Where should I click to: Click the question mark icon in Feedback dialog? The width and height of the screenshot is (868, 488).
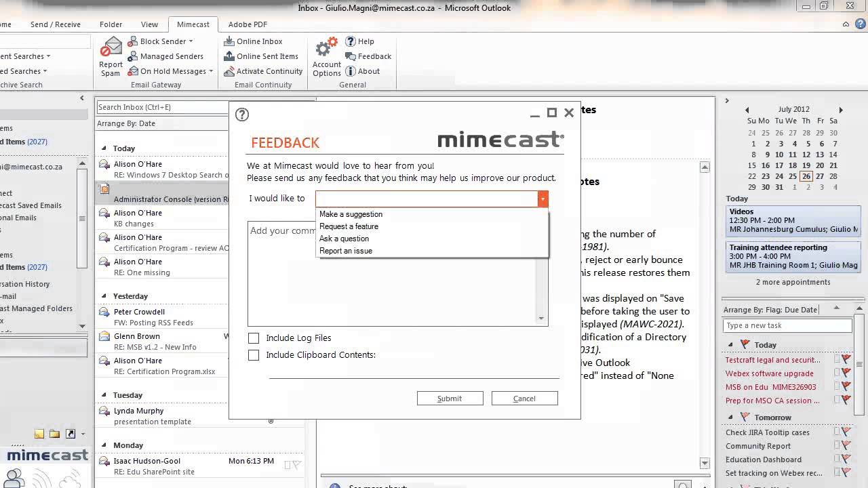[x=242, y=115]
